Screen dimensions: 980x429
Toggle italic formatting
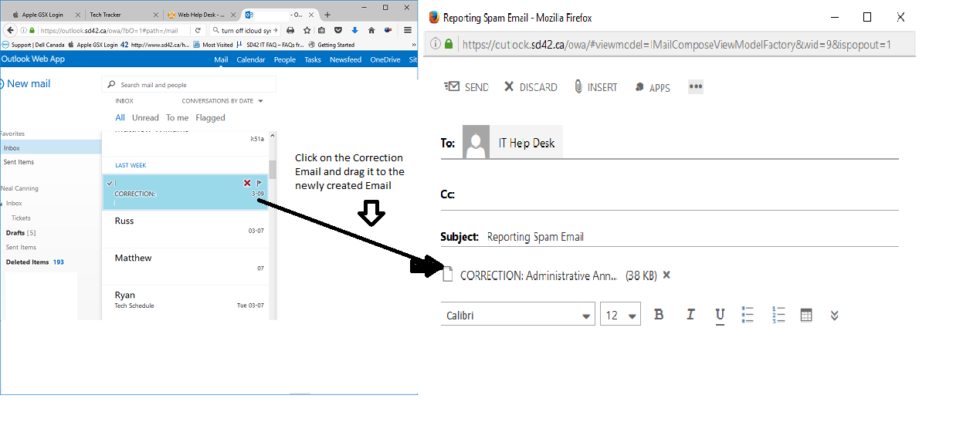690,314
